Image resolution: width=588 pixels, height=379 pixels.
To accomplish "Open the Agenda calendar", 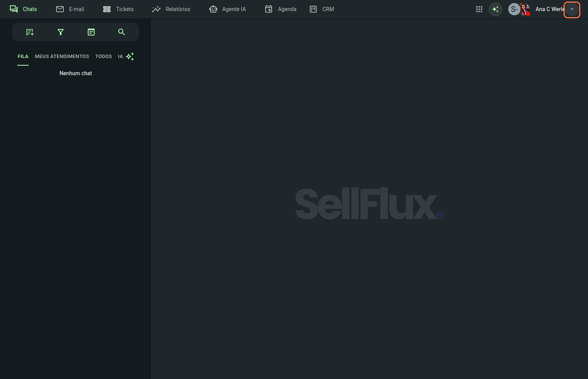I will tap(280, 9).
